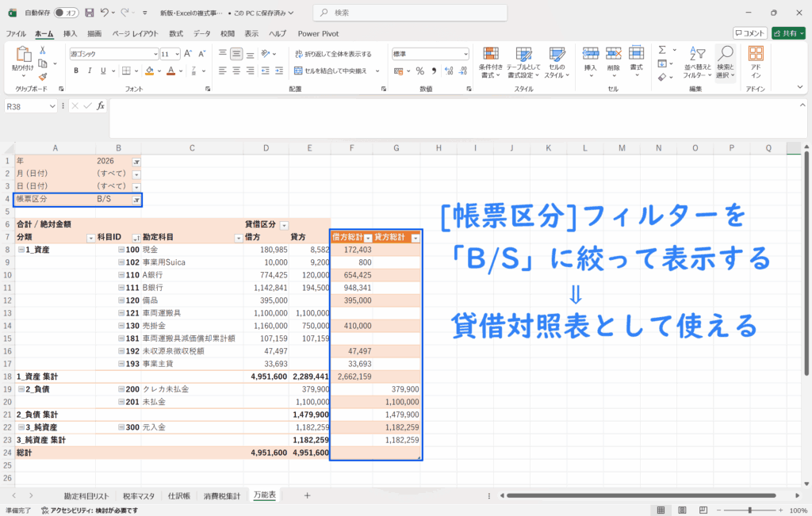
Task: Click the save floppy disk icon
Action: [x=89, y=13]
